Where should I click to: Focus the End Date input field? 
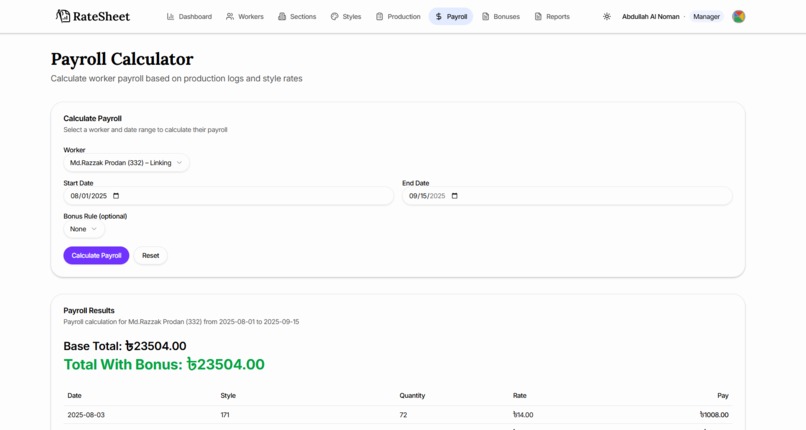pos(567,196)
